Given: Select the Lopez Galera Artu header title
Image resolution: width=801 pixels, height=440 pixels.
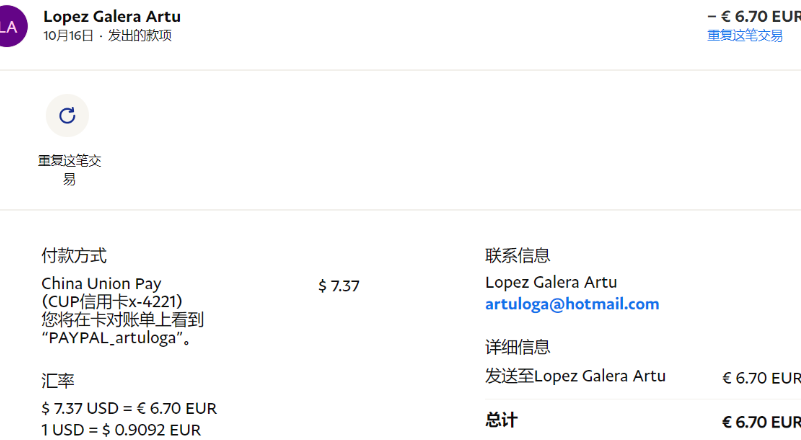Looking at the screenshot, I should point(112,17).
